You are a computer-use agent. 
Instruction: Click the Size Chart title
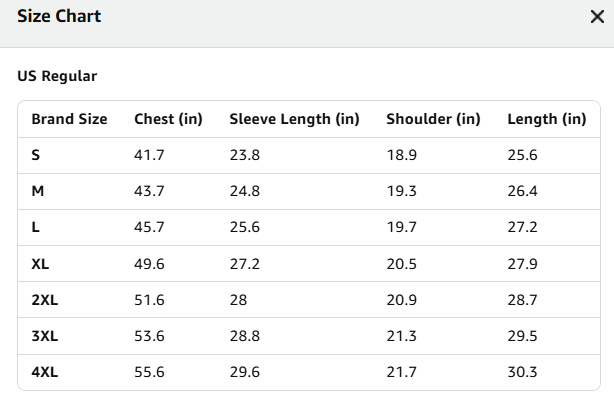point(59,16)
